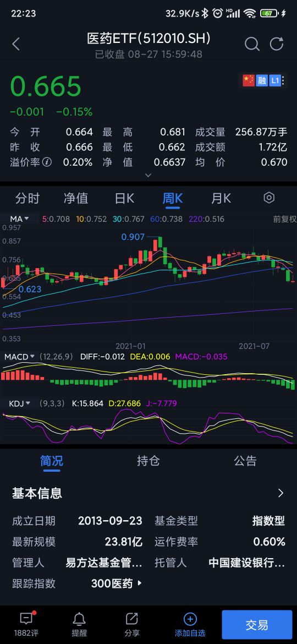Switch to the 月K chart tab
297x644 pixels.
[x=221, y=198]
